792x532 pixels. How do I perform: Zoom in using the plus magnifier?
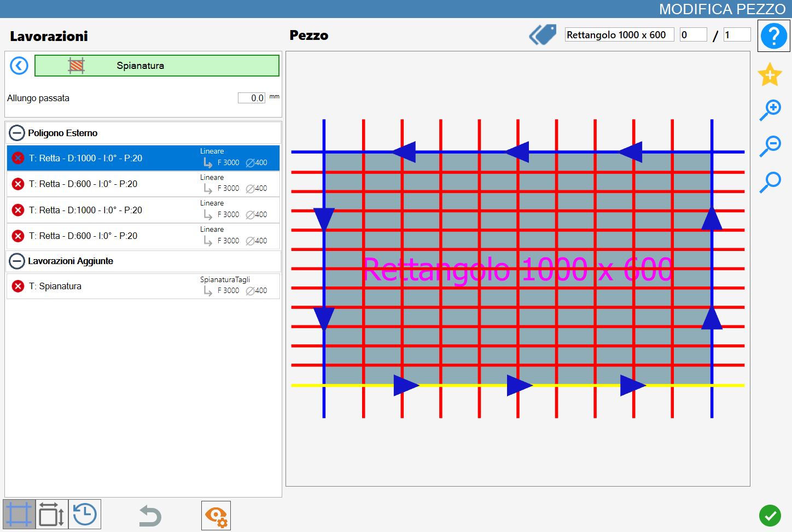(x=770, y=110)
